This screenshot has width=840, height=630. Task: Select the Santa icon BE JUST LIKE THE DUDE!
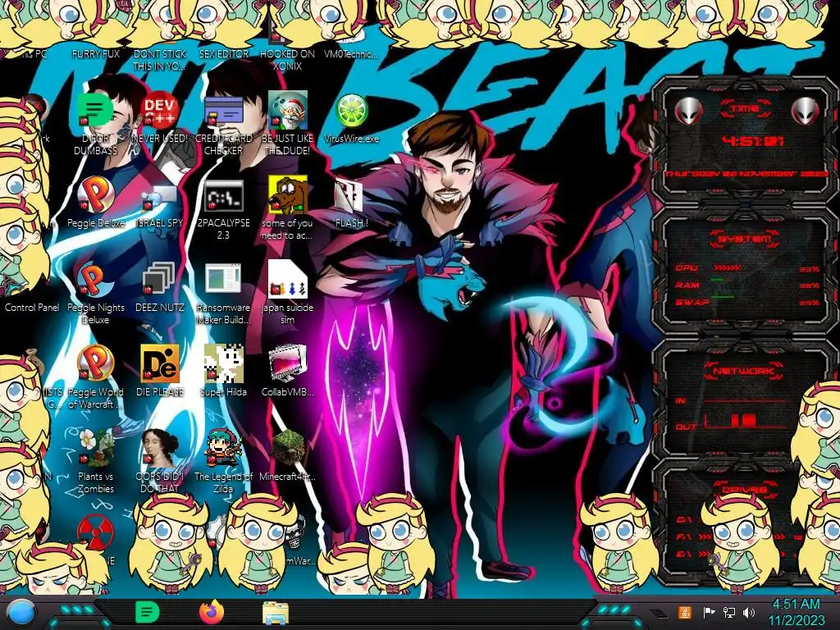point(288,110)
